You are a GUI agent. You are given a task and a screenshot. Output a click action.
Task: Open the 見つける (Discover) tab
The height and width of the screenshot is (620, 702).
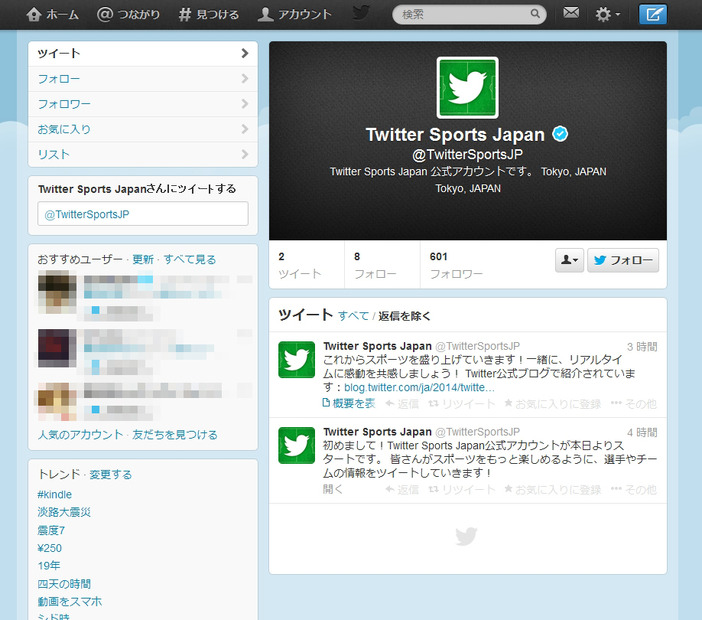pos(209,14)
